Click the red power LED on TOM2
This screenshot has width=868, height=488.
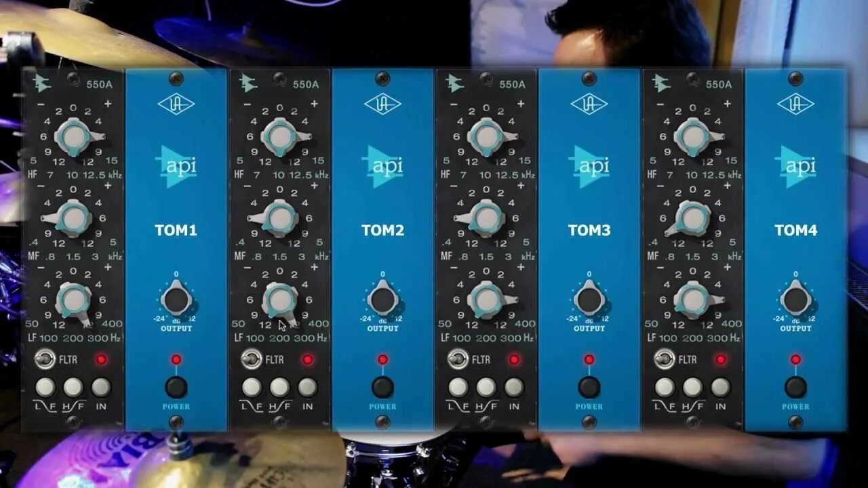[382, 359]
